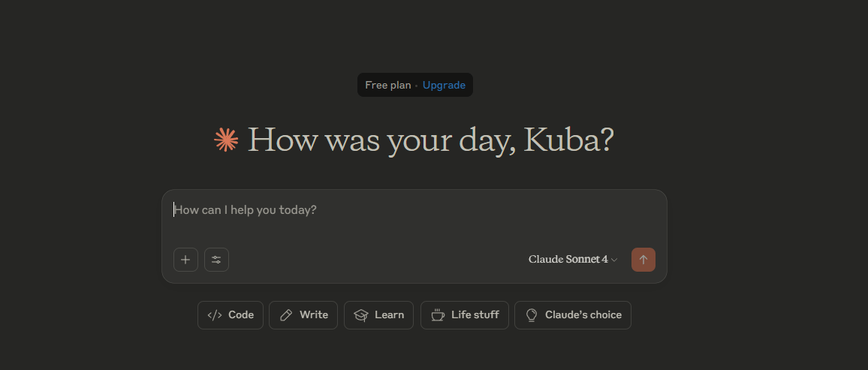Follow the Upgrade link
The width and height of the screenshot is (868, 370).
444,86
